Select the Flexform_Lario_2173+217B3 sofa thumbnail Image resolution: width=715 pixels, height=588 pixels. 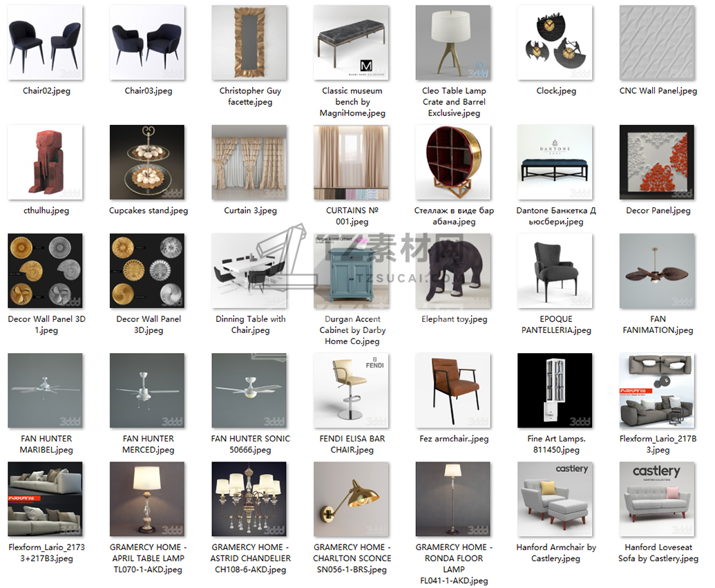pyautogui.click(x=45, y=499)
